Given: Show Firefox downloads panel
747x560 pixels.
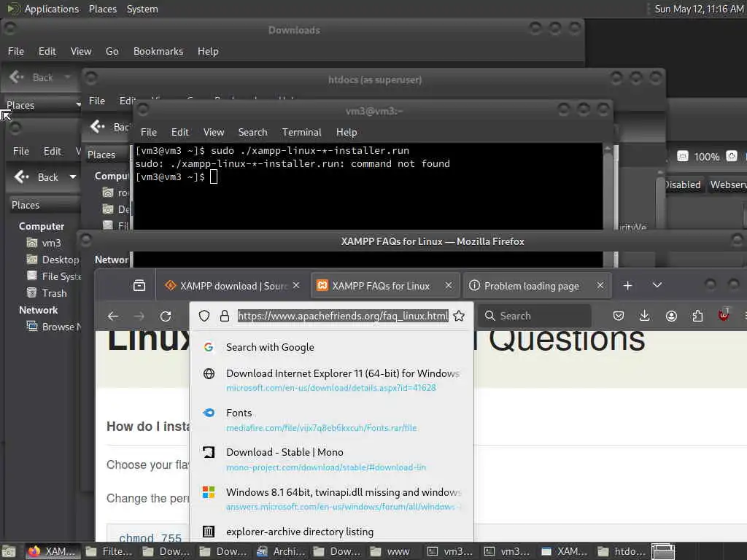Looking at the screenshot, I should (644, 316).
